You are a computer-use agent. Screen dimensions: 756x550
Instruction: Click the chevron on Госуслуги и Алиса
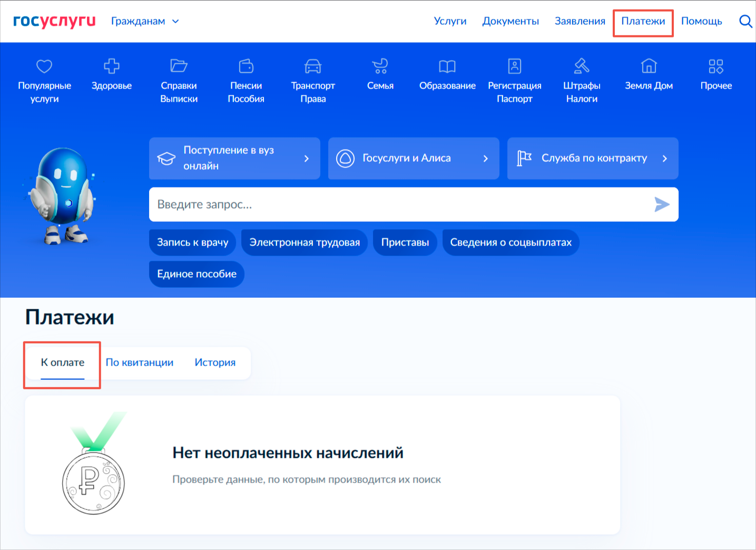486,159
